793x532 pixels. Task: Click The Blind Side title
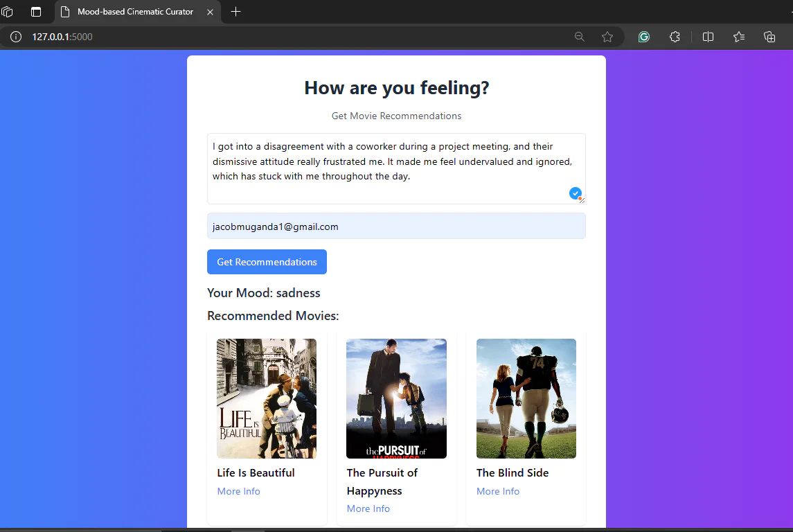(513, 473)
